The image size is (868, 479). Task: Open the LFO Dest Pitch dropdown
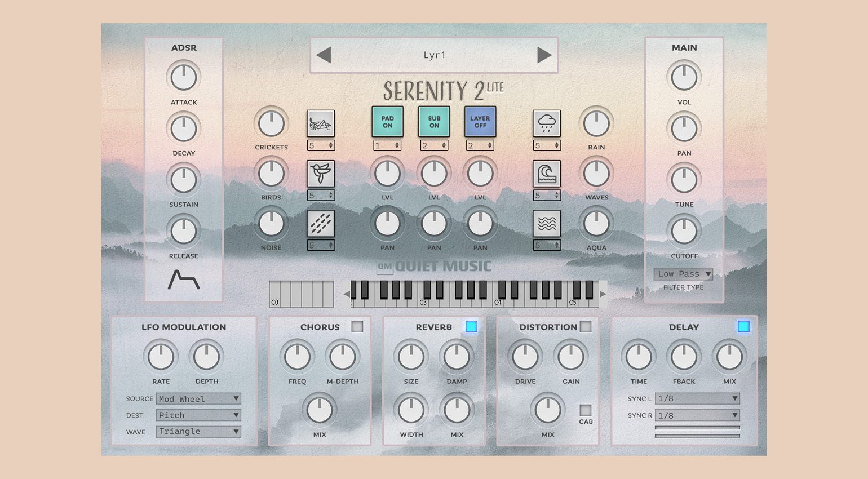[x=198, y=415]
